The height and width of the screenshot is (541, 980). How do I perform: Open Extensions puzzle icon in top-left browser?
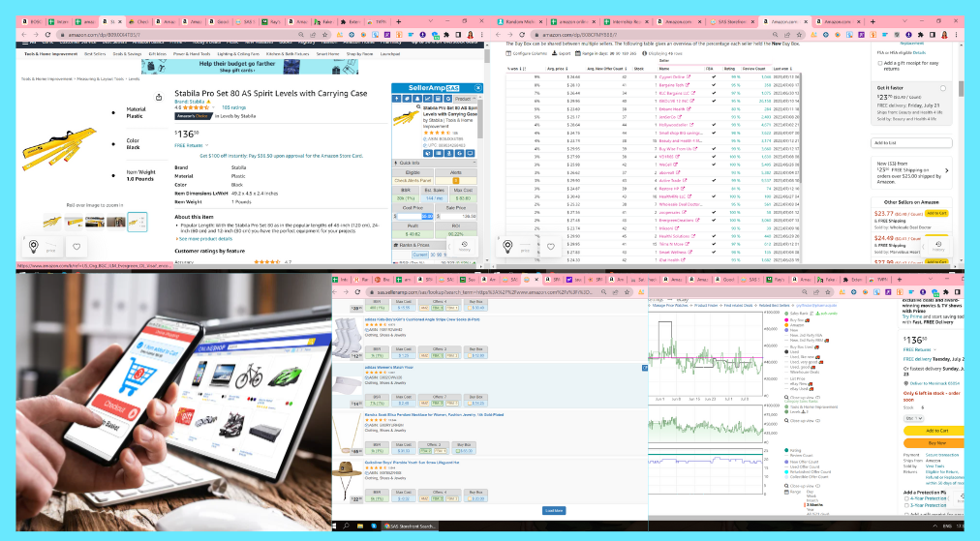click(x=446, y=35)
